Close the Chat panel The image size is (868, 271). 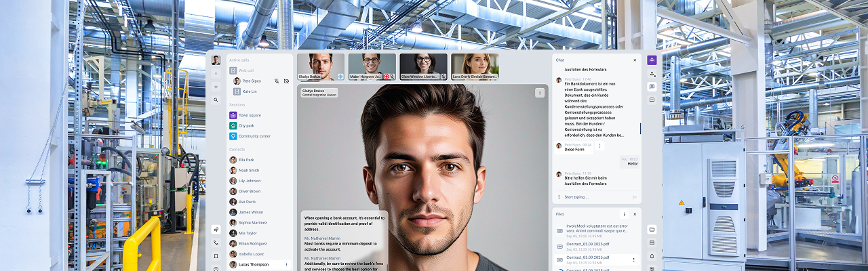point(635,60)
